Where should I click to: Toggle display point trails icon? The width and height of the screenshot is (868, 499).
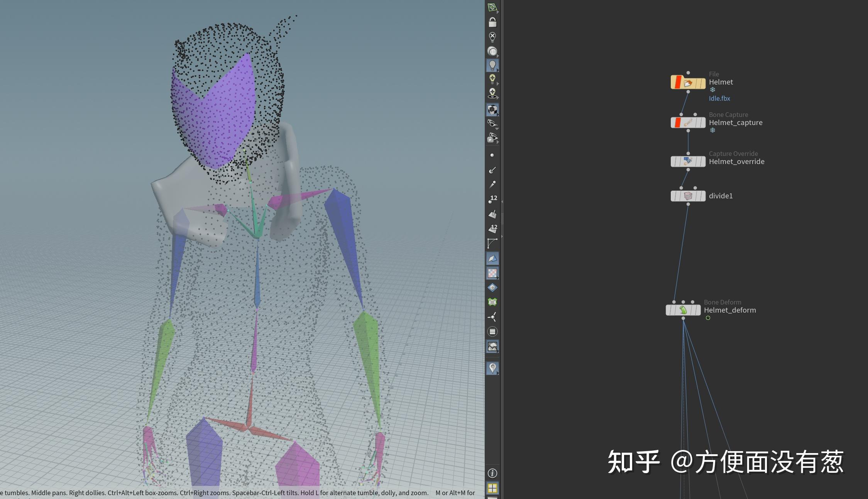[492, 184]
